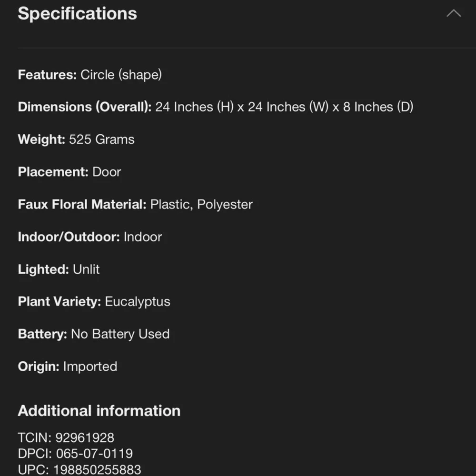The width and height of the screenshot is (476, 476).
Task: Click the Additional information heading
Action: click(99, 411)
